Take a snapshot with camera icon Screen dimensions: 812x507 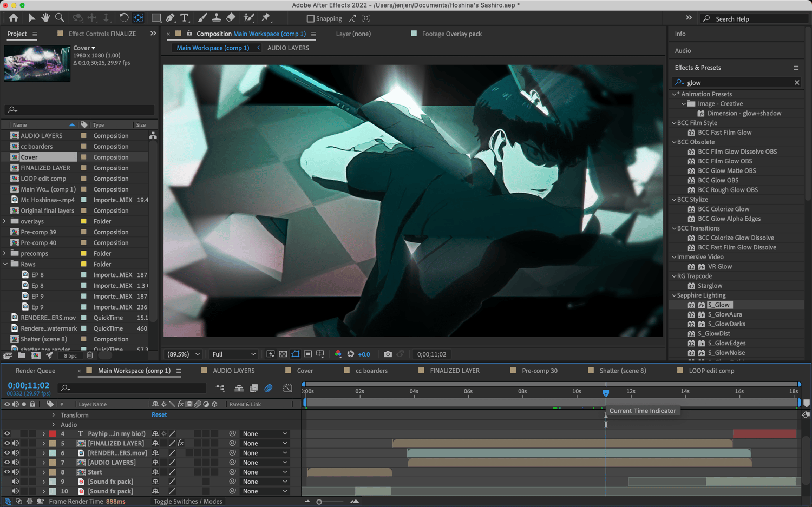click(x=388, y=354)
